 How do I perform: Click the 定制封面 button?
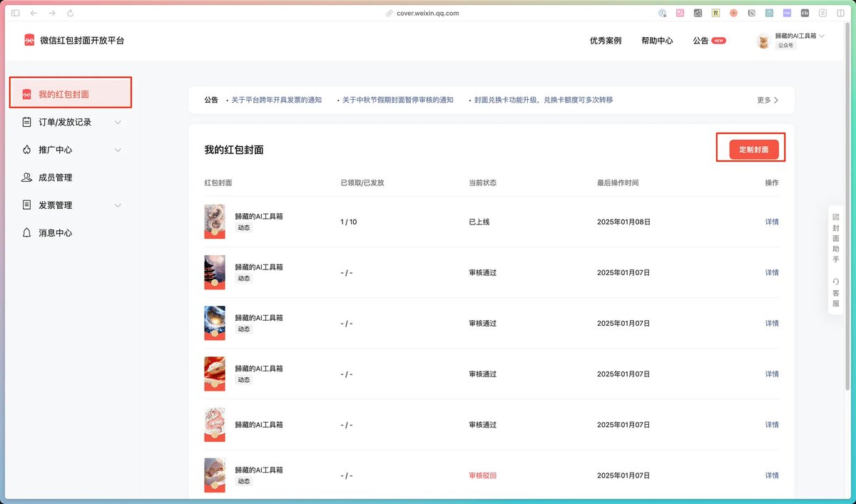753,150
